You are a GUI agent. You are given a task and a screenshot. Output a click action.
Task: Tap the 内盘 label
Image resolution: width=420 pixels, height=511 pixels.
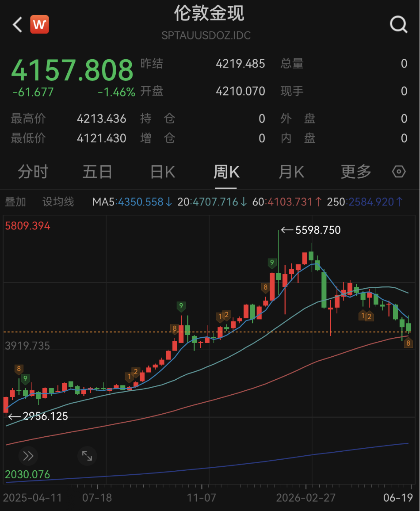(298, 138)
